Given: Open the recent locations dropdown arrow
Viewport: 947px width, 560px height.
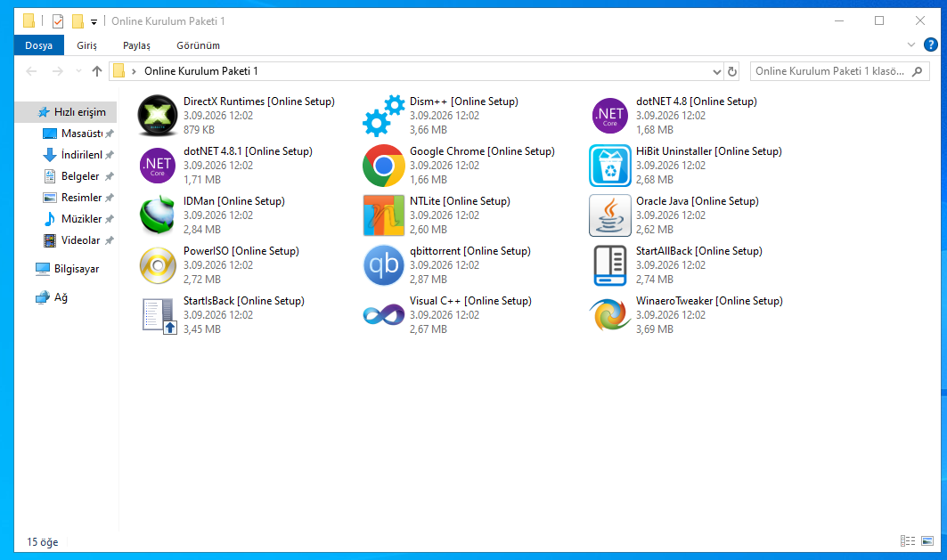Looking at the screenshot, I should pos(78,71).
